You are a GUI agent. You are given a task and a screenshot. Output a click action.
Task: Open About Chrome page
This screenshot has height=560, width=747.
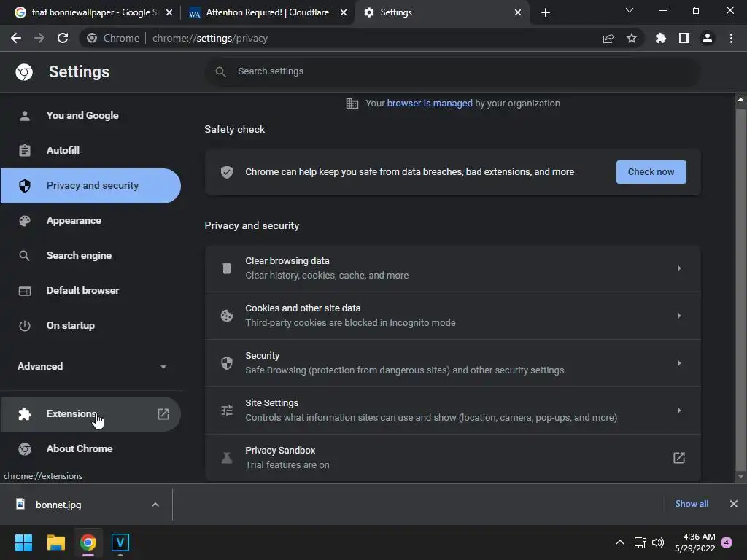click(x=91, y=449)
